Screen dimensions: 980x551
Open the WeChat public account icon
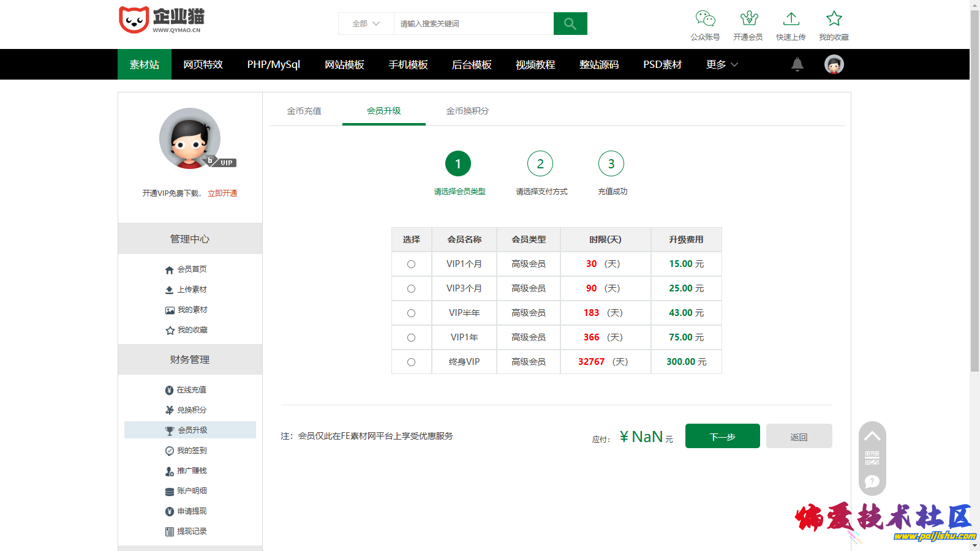tap(705, 19)
